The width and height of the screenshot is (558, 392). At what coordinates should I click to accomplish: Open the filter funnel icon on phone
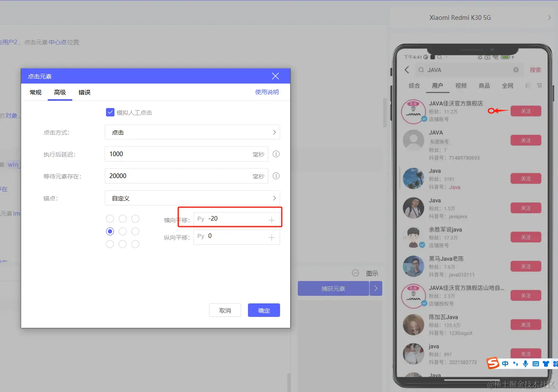539,86
